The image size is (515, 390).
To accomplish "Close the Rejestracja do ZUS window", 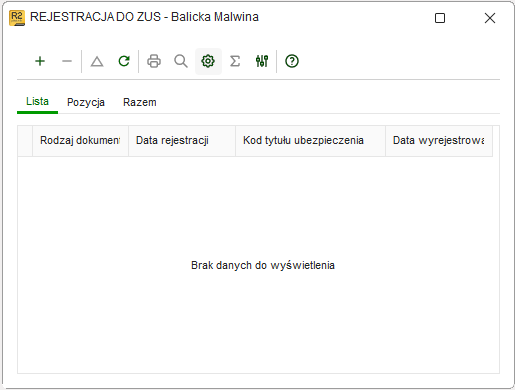I will point(490,18).
